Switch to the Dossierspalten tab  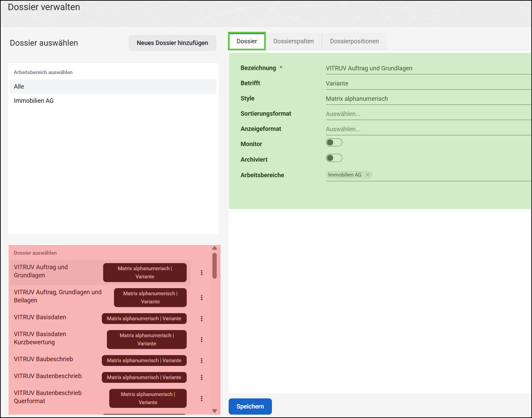293,41
